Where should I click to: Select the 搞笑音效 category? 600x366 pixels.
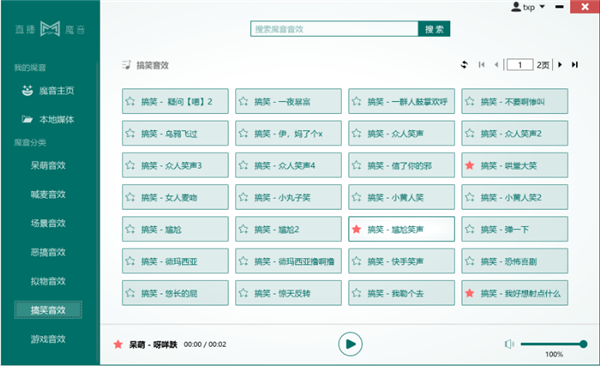(x=48, y=310)
